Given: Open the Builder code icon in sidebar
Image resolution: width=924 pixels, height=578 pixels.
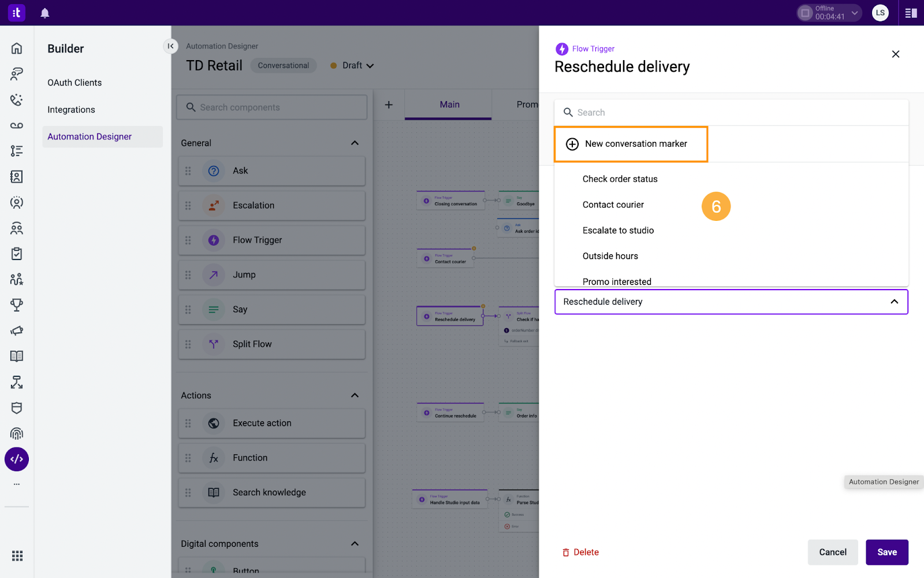Looking at the screenshot, I should 17,459.
